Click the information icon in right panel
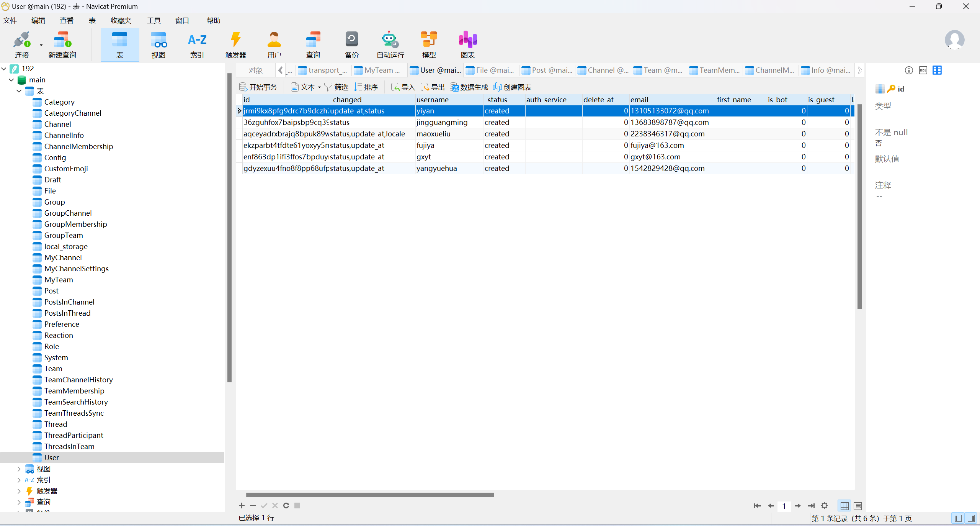 (909, 70)
